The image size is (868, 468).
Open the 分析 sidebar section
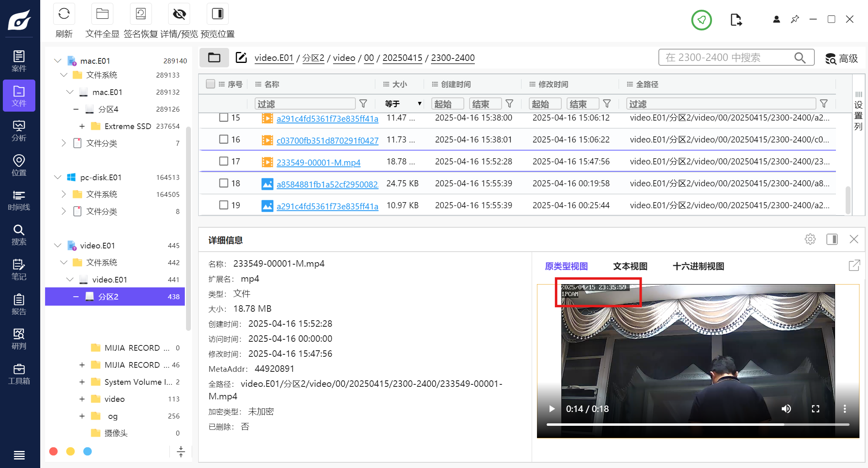pos(19,131)
